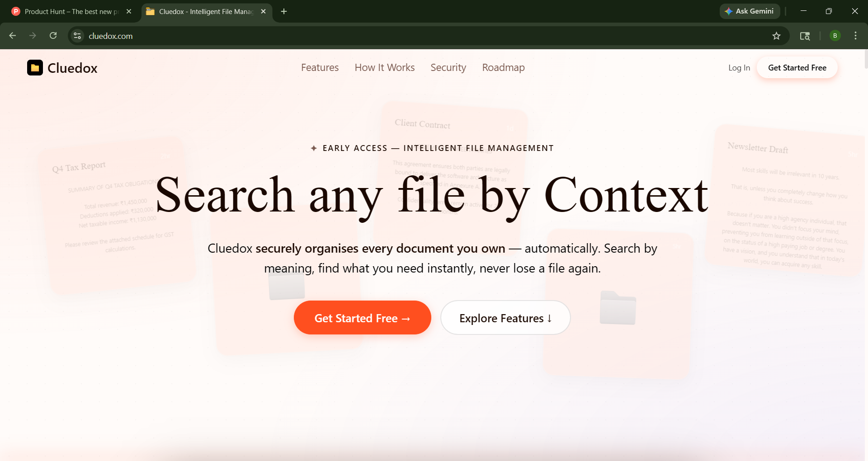Select the Cluedox - Intelligent File Management tab

tap(207, 11)
